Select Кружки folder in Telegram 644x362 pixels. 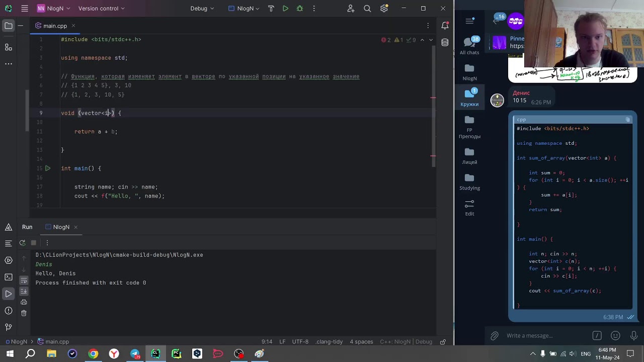coord(469,98)
